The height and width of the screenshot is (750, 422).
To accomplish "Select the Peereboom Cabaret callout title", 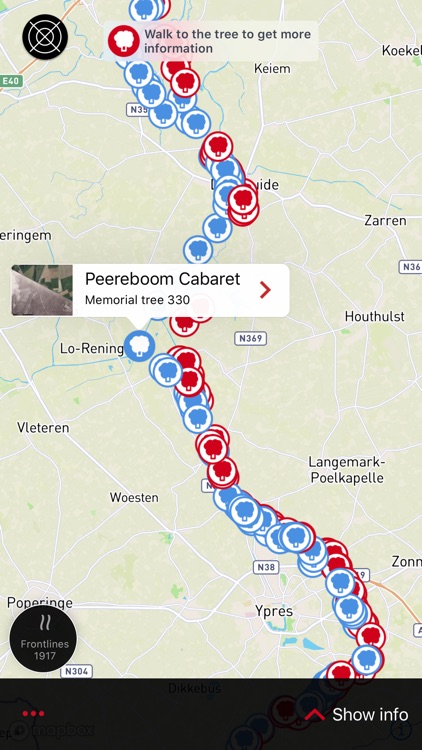I will coord(162,279).
